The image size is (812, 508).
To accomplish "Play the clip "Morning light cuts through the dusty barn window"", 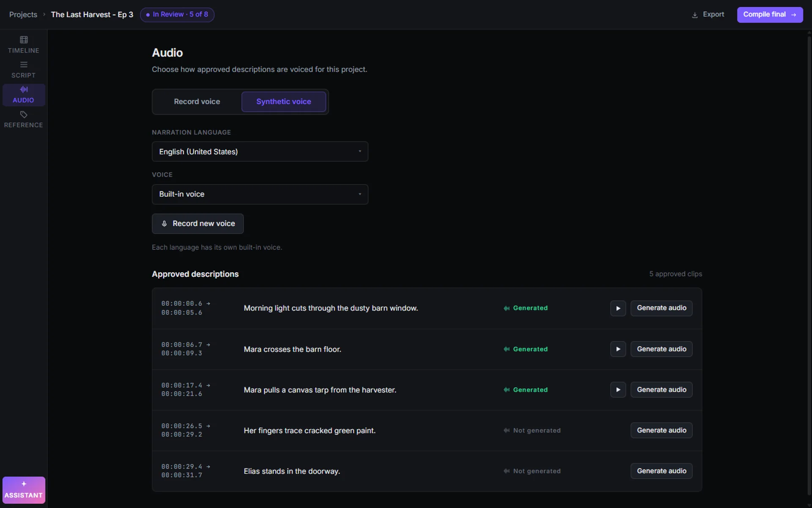I will point(618,308).
